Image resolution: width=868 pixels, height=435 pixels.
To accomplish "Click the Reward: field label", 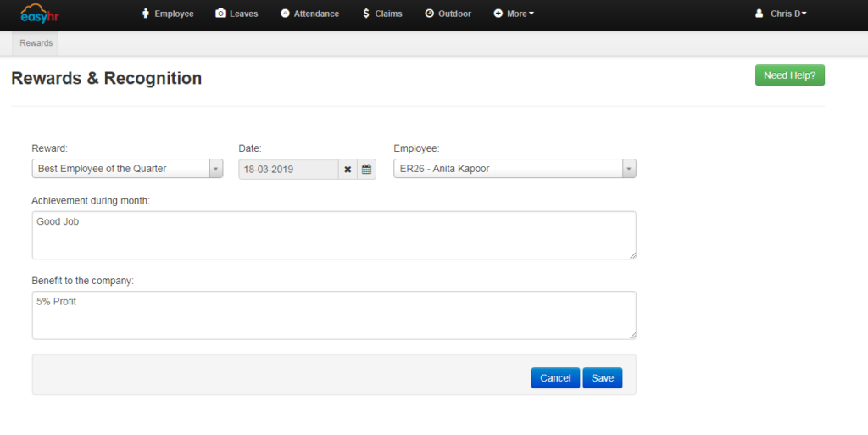I will (50, 148).
